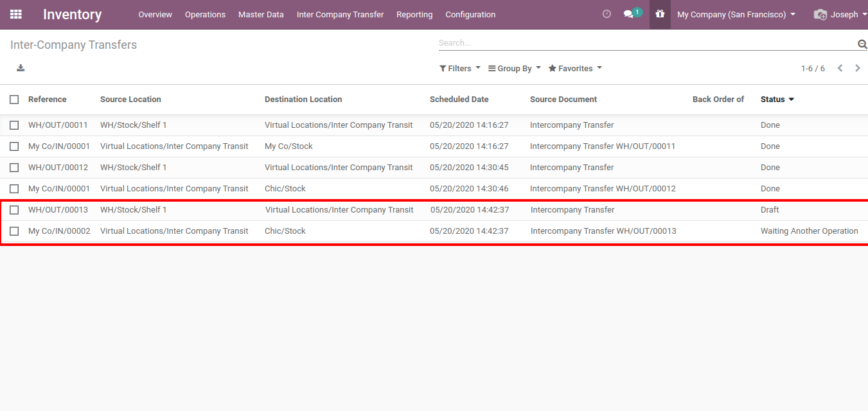Check the WH/OUT/00011 row checkbox

[14, 125]
